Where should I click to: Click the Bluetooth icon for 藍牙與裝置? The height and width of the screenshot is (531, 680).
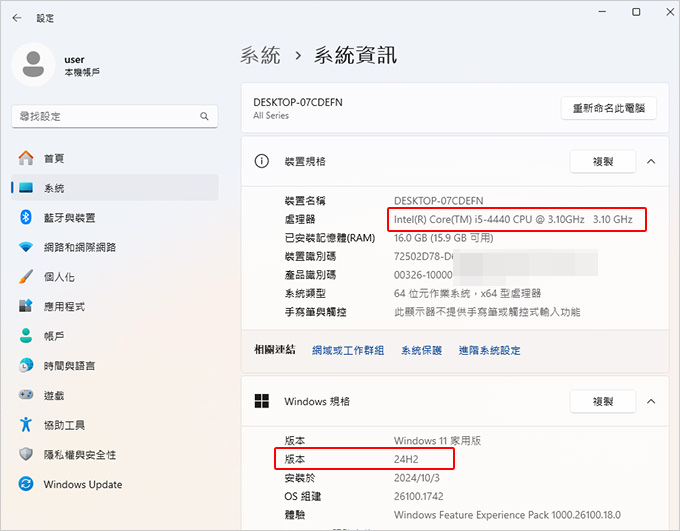point(26,217)
